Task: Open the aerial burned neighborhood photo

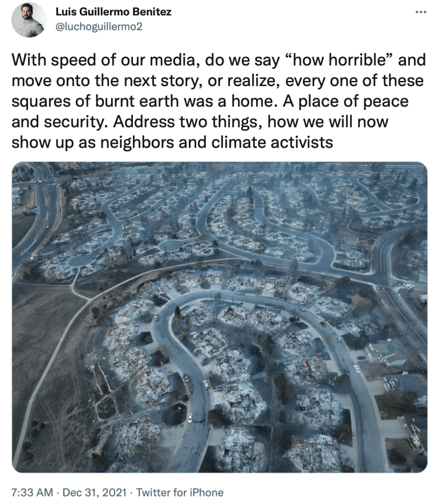Action: [220, 317]
